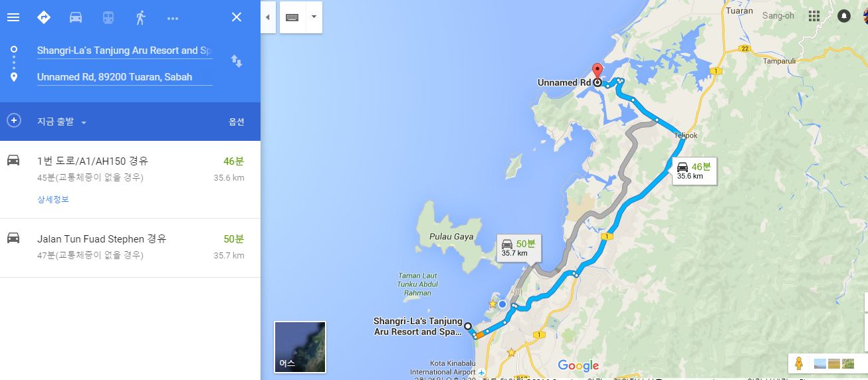Screen dimensions: 868x380
Task: Open the hamburger main menu
Action: pos(13,17)
